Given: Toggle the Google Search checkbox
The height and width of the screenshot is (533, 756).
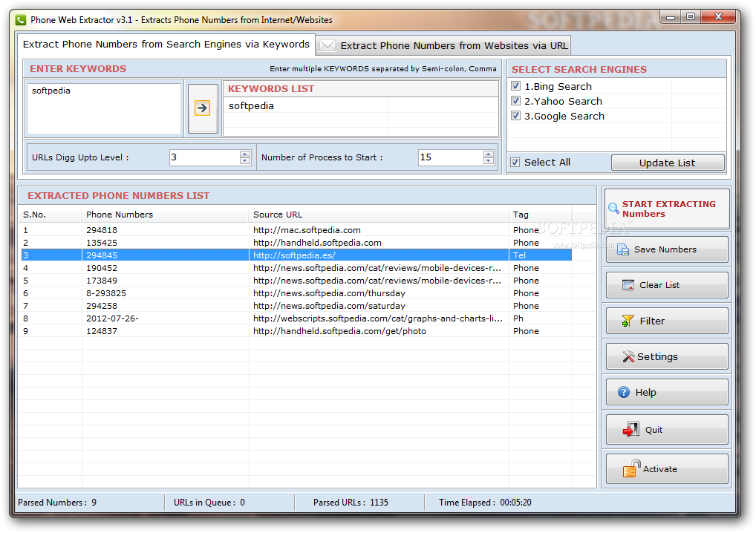Looking at the screenshot, I should (x=516, y=116).
